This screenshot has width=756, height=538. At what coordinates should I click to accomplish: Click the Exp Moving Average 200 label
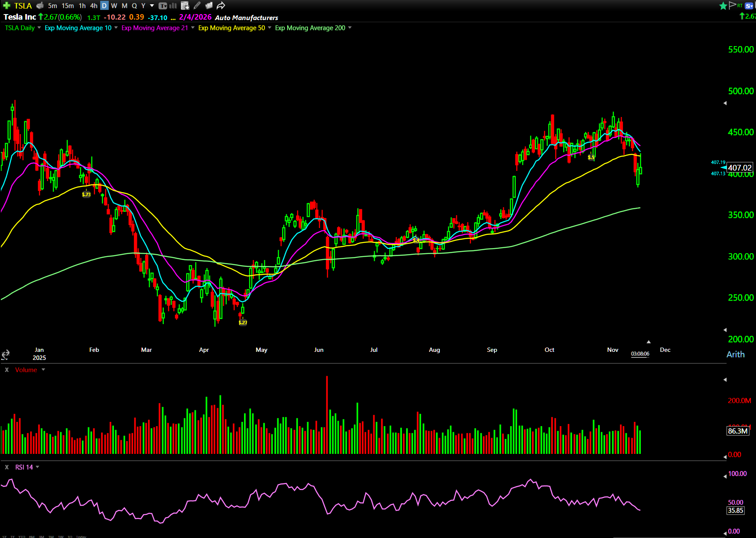(310, 28)
